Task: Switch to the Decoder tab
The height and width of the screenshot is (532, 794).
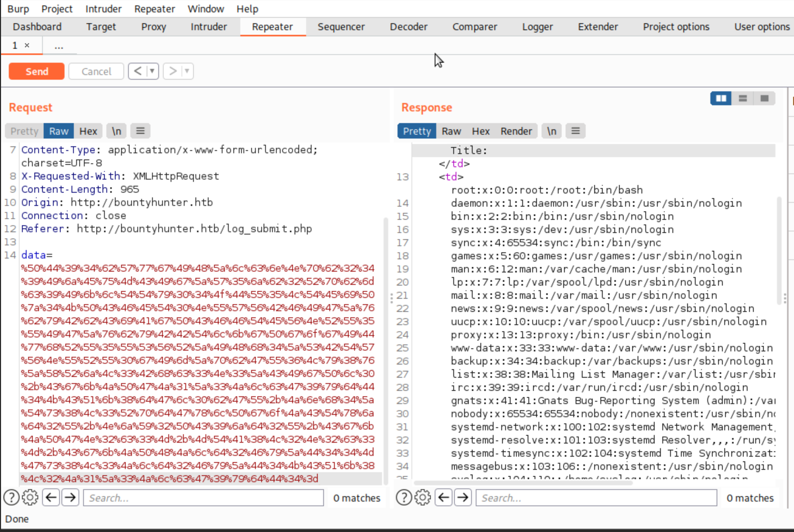Action: (x=408, y=27)
